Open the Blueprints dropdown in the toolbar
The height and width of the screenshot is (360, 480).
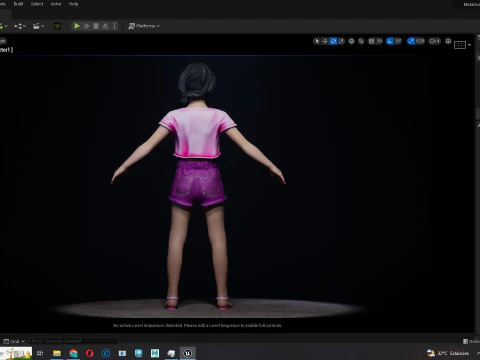pos(20,26)
